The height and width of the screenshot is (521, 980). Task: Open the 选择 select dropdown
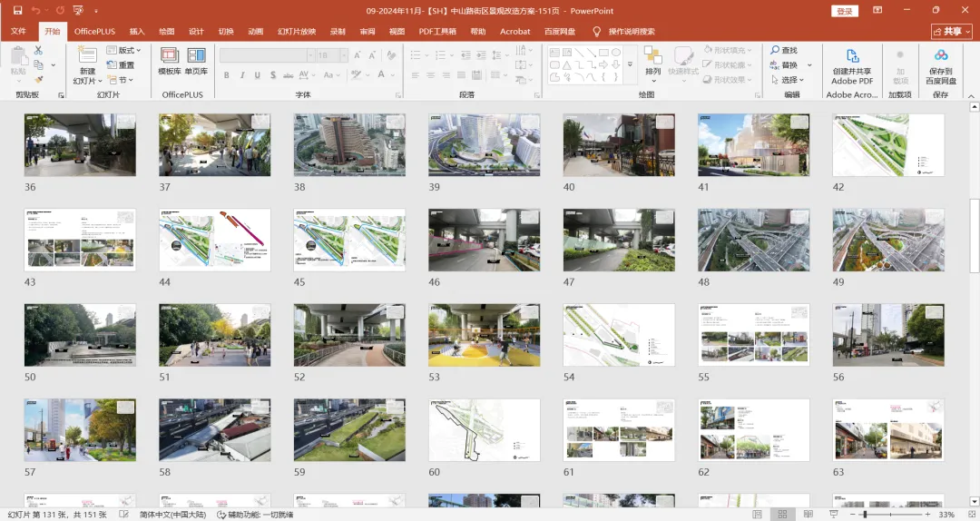click(x=788, y=80)
